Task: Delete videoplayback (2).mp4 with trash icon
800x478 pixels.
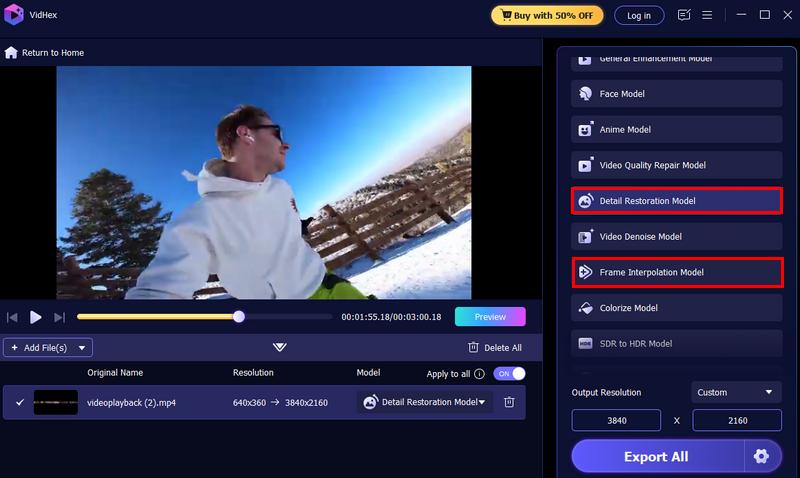Action: coord(509,402)
